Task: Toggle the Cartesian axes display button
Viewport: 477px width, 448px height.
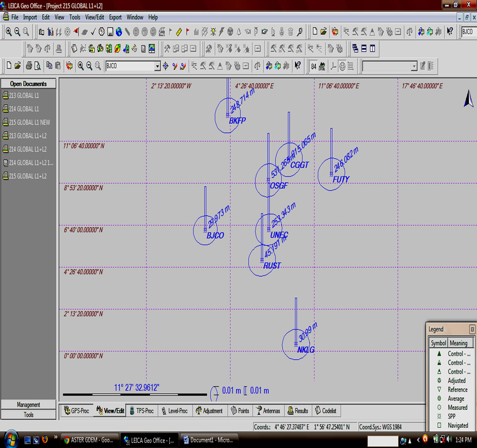Action: coord(334,66)
